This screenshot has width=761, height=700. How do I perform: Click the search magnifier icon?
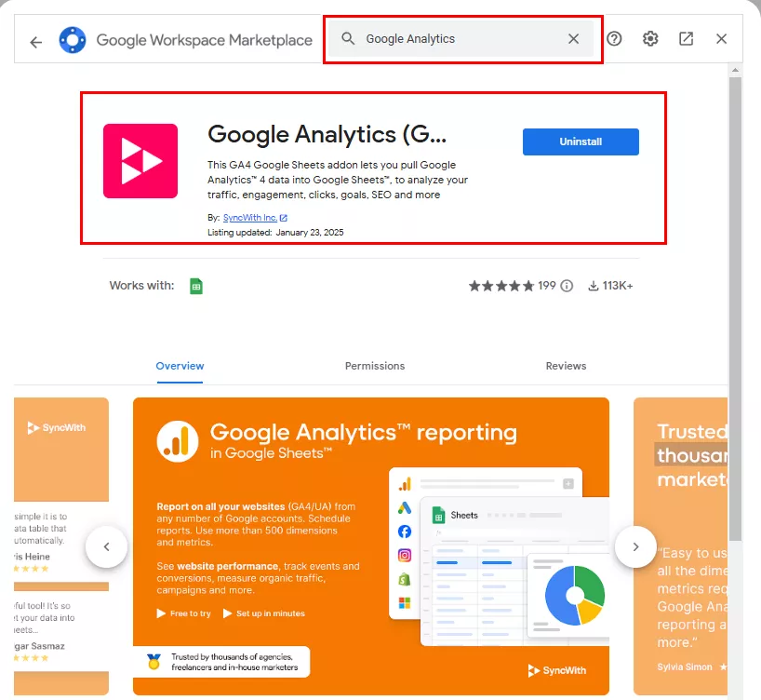pos(348,38)
